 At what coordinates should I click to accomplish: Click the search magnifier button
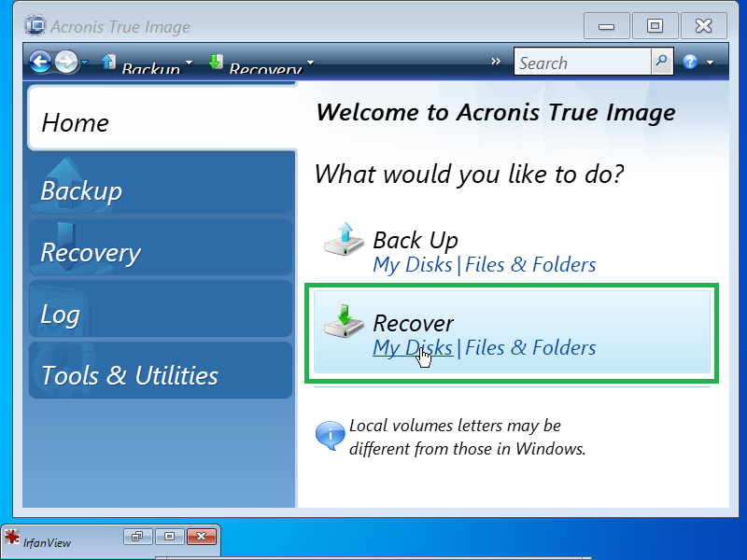tap(662, 61)
